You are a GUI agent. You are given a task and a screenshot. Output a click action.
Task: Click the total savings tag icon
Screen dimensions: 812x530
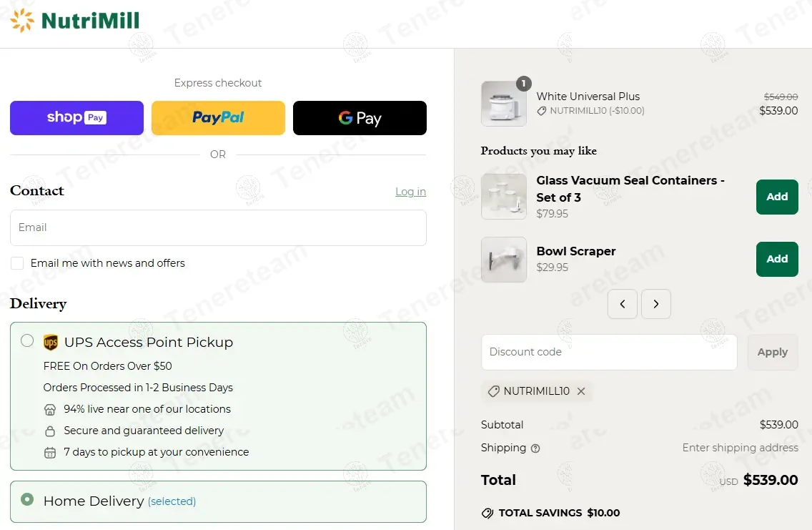[x=487, y=513]
